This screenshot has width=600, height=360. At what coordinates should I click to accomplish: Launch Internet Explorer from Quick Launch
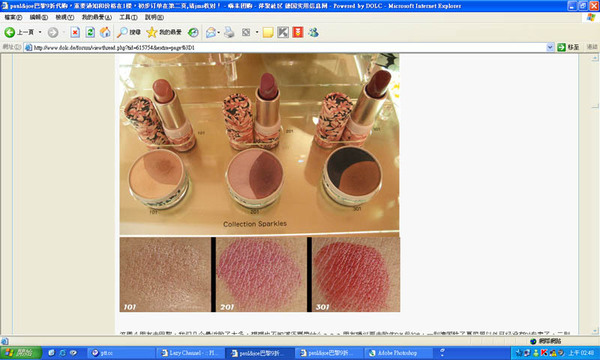pyautogui.click(x=62, y=353)
